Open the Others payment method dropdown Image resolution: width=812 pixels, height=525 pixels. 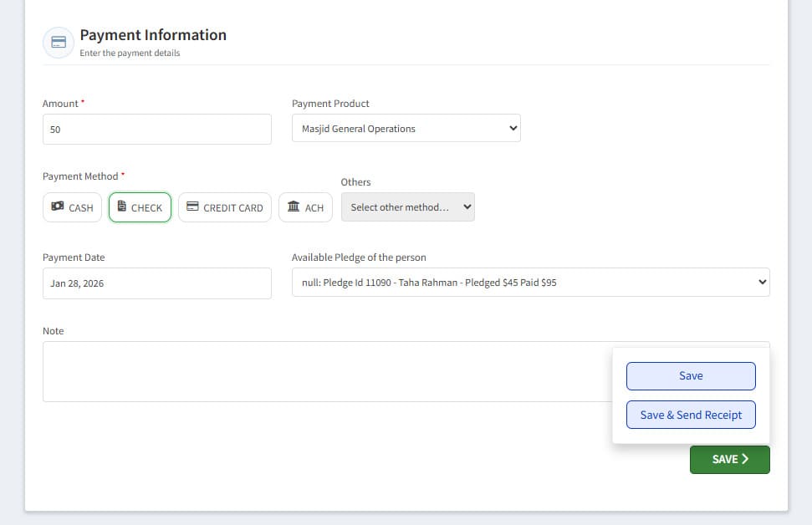click(x=407, y=207)
